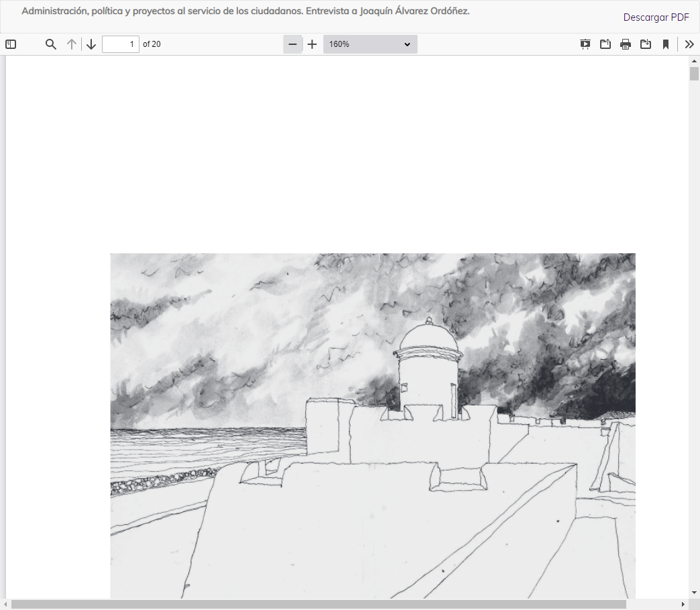This screenshot has width=700, height=610.
Task: Open the find in document search
Action: point(51,44)
